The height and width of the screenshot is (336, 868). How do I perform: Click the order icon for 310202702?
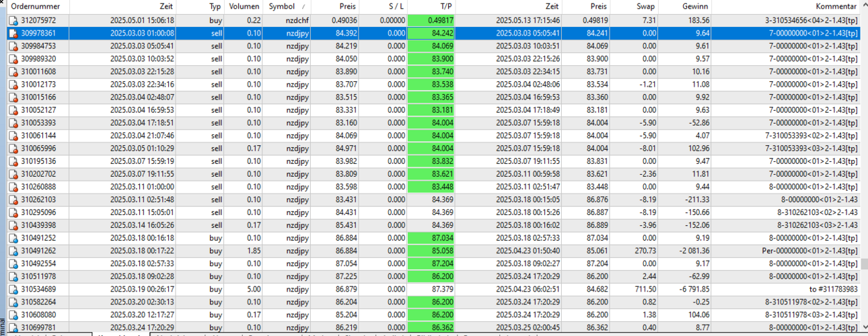(x=13, y=173)
